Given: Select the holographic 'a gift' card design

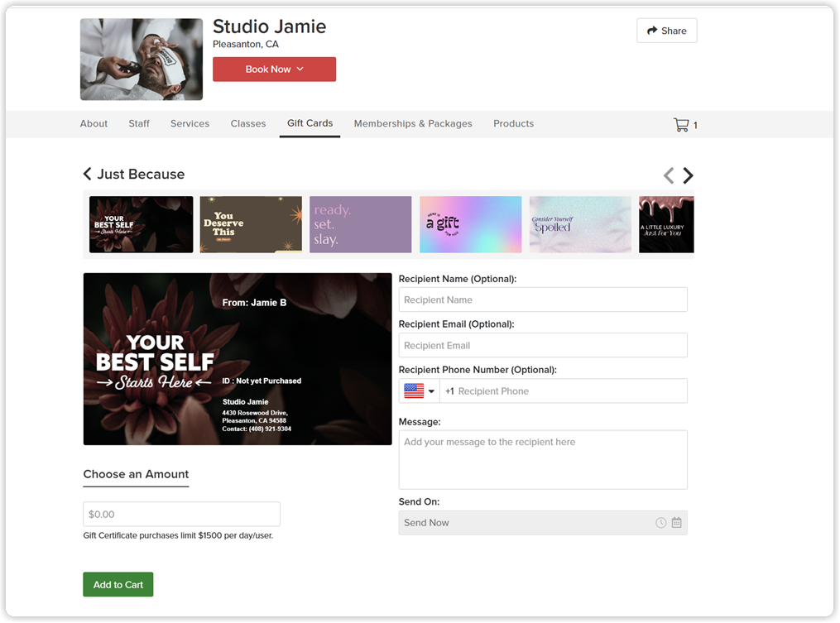Looking at the screenshot, I should [x=470, y=224].
